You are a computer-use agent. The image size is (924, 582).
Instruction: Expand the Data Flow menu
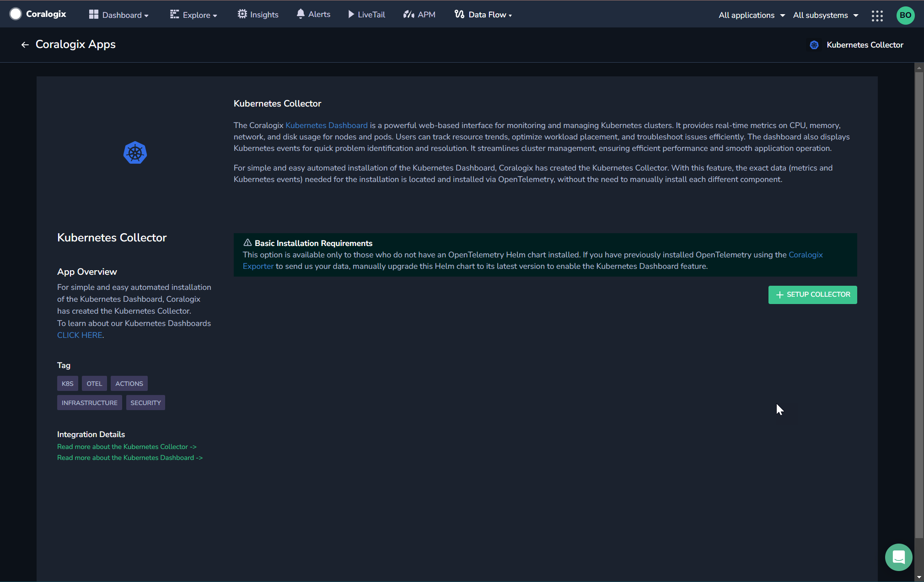coord(483,15)
